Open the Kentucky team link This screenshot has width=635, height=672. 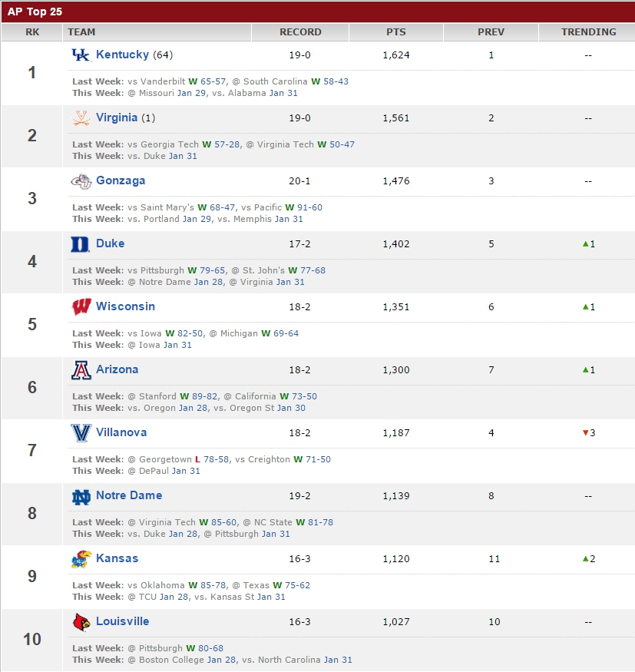[x=122, y=55]
